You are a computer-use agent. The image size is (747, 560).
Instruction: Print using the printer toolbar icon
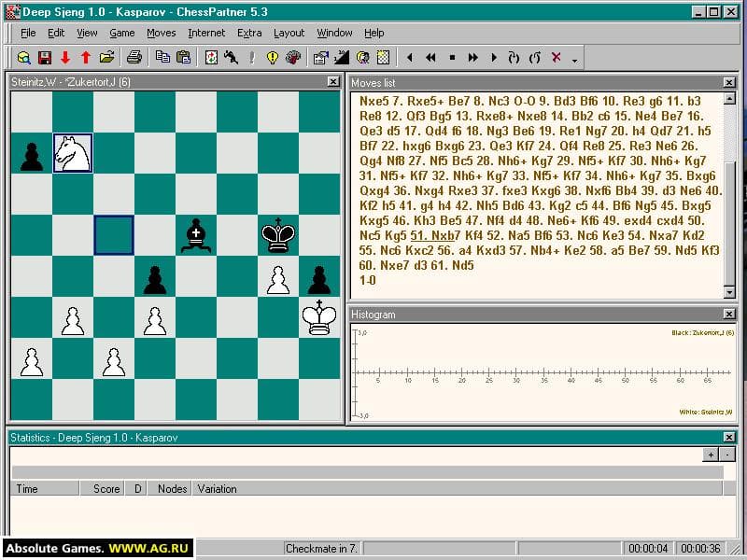(x=134, y=58)
